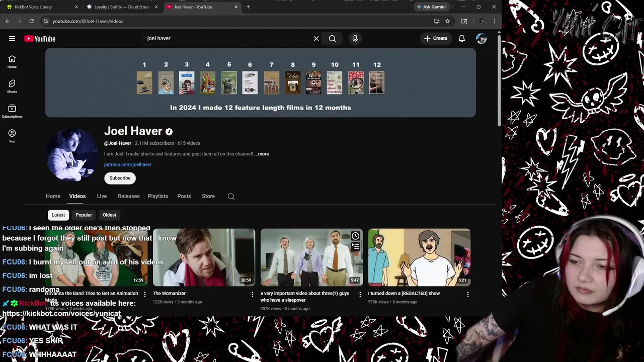
Task: View site information icon in address bar
Action: pos(45,21)
